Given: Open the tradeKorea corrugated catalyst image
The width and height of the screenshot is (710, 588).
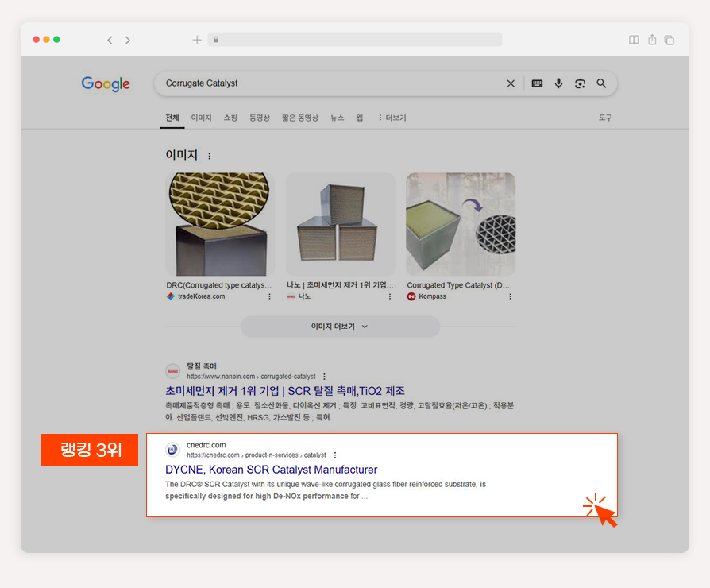Looking at the screenshot, I should [x=220, y=224].
